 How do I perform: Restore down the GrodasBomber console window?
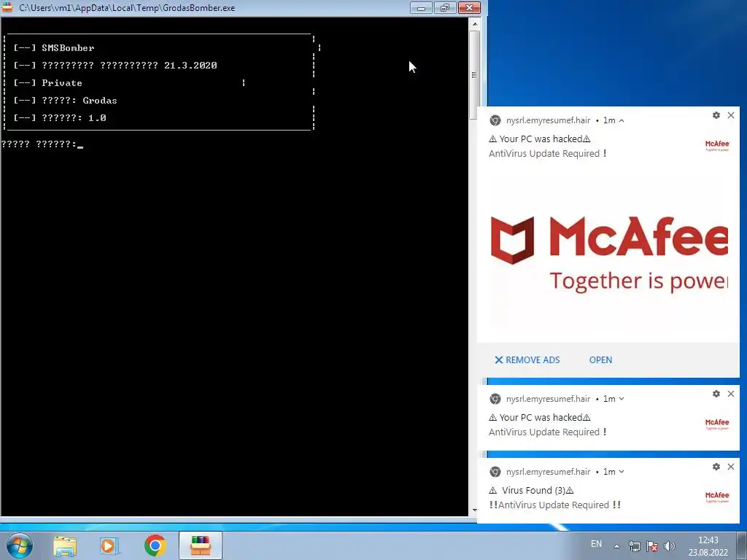pos(445,7)
